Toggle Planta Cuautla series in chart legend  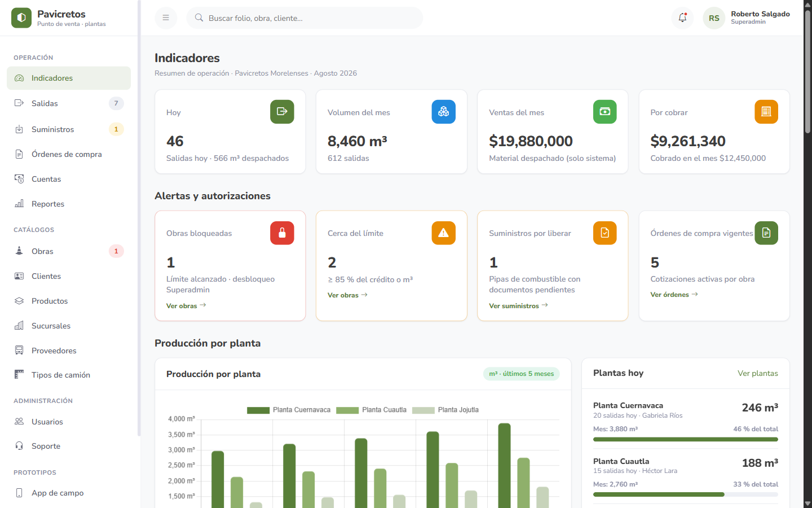(372, 410)
